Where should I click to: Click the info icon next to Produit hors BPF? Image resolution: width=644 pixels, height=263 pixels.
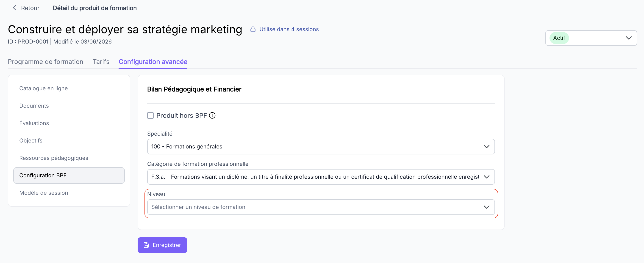[212, 116]
